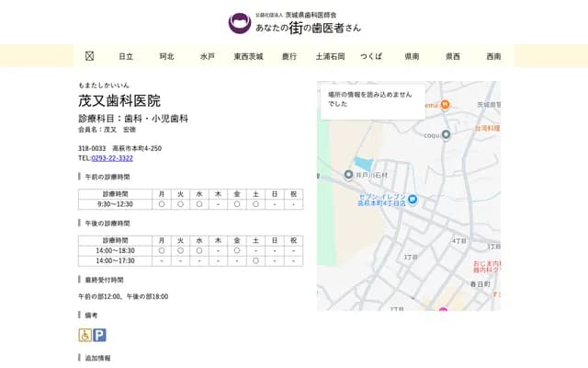Click the wheelchair accessibility icon
Screen dimensions: 588x368
tap(85, 336)
